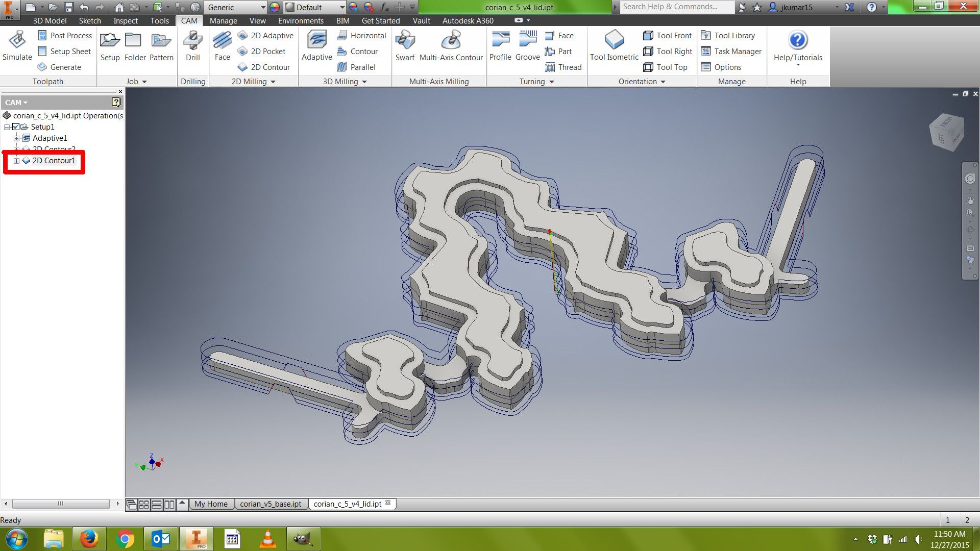Uncheck the Setup1 checkbox
The image size is (980, 551).
16,127
